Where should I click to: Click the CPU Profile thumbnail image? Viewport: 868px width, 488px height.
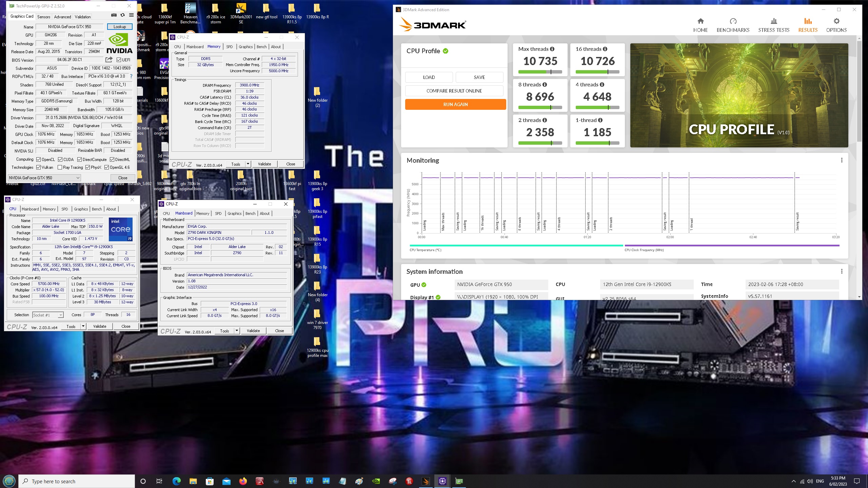pyautogui.click(x=739, y=95)
